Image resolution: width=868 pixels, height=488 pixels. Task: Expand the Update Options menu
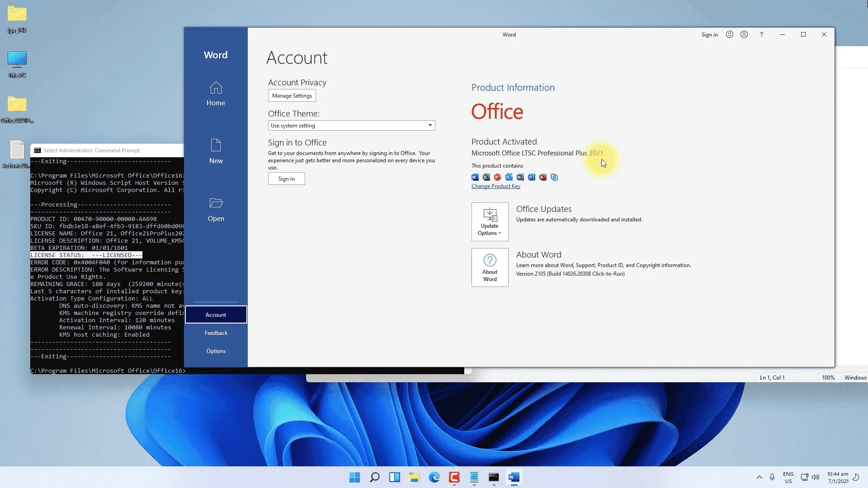point(490,222)
